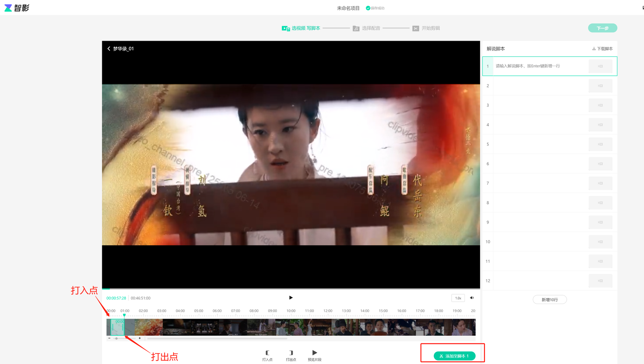Click the clip slot icon in script row 1
Viewport: 644px width, 364px height.
pos(601,66)
